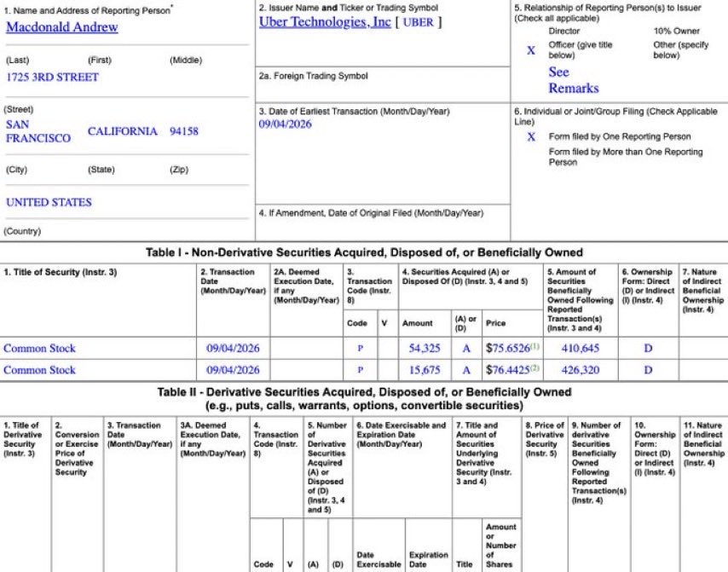728x572 pixels.
Task: Select the price '$76.4425'
Action: coord(508,370)
